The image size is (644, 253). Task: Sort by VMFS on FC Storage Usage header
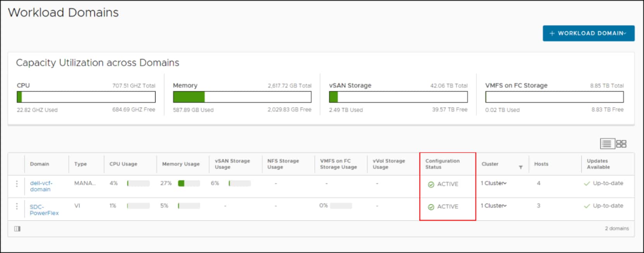tap(338, 164)
